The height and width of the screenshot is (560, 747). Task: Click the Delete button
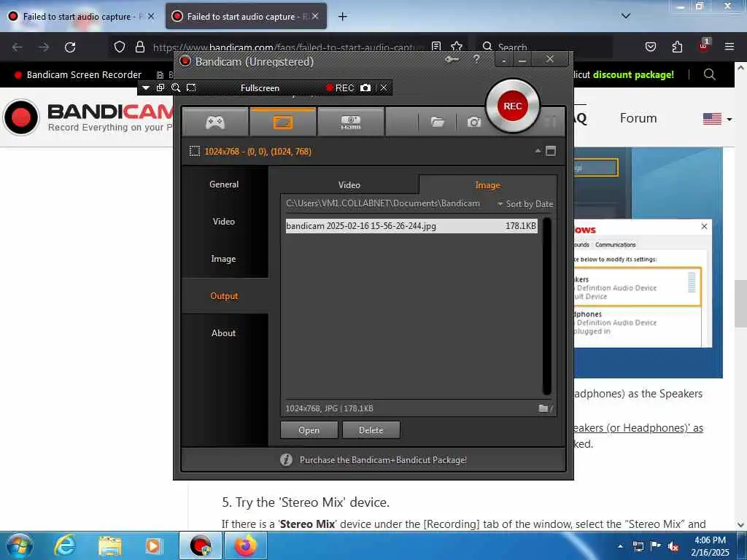coord(371,430)
